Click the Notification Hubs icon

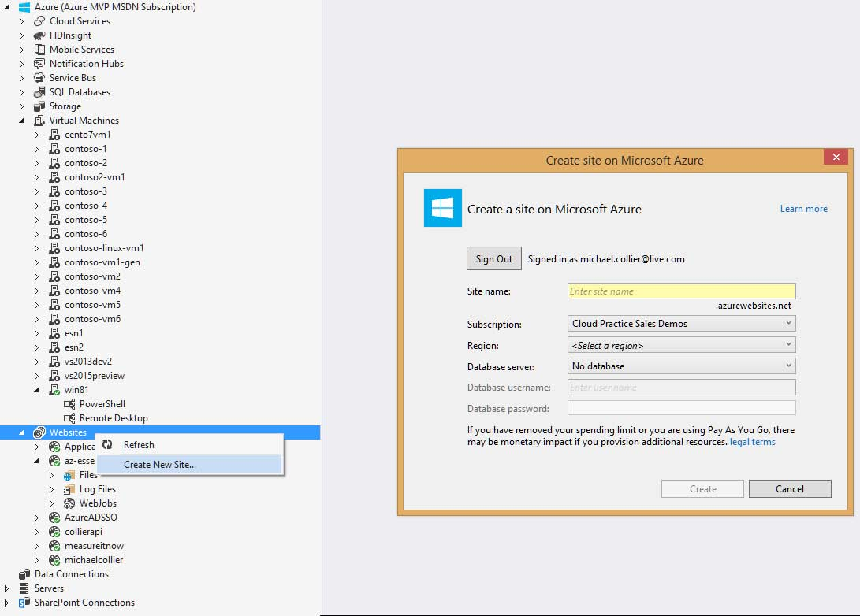coord(39,64)
